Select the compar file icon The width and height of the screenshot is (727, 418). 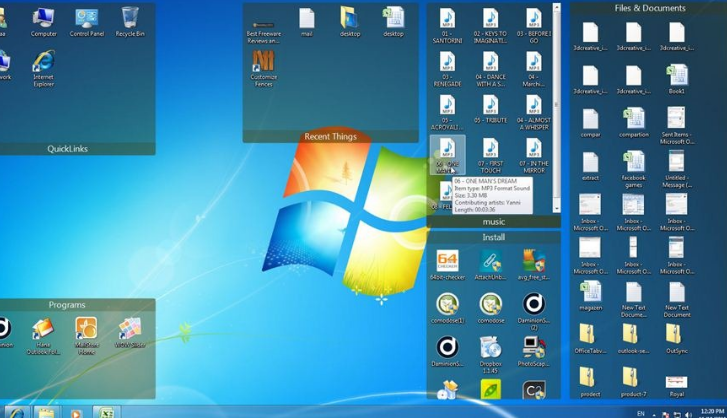pos(590,123)
